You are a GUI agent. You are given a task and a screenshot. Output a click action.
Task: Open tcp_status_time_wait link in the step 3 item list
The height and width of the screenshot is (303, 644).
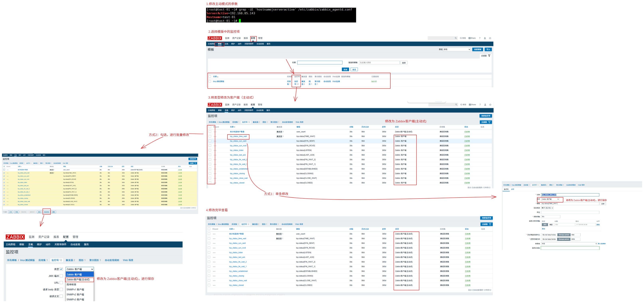click(x=238, y=137)
